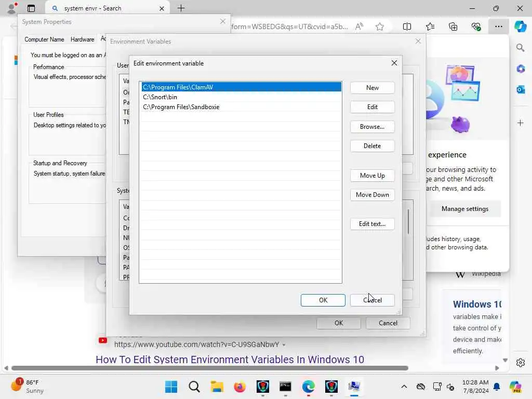The height and width of the screenshot is (399, 532).
Task: Click the system variables list scrollbar
Action: (408, 222)
